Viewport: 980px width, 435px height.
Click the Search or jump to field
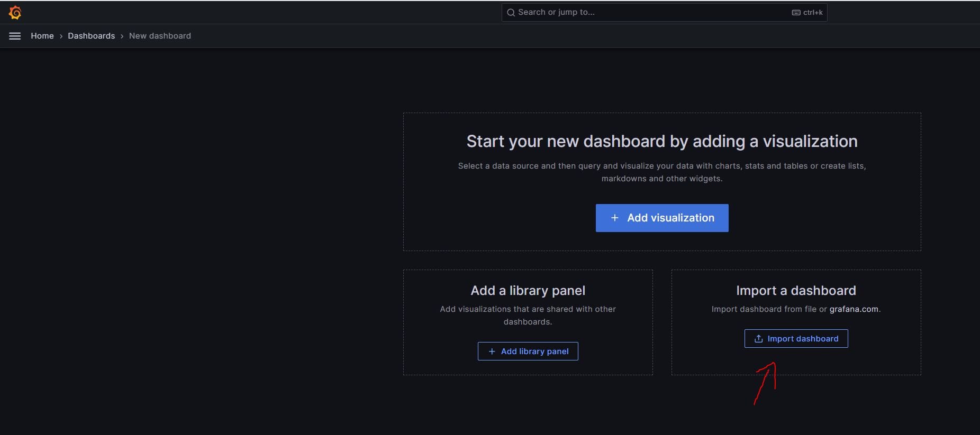[x=664, y=12]
